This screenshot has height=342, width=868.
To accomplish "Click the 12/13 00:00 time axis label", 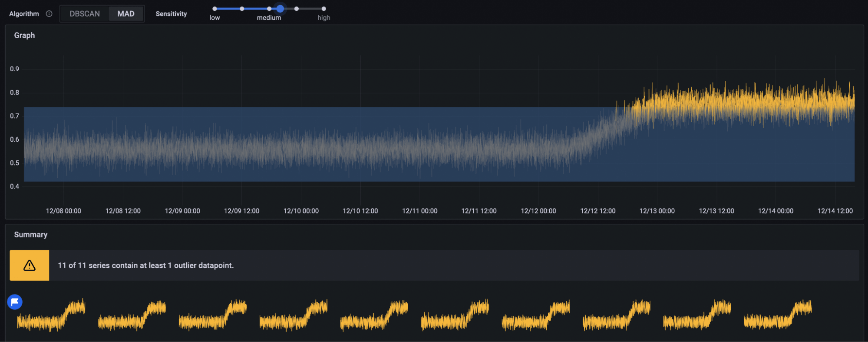I will click(x=657, y=211).
